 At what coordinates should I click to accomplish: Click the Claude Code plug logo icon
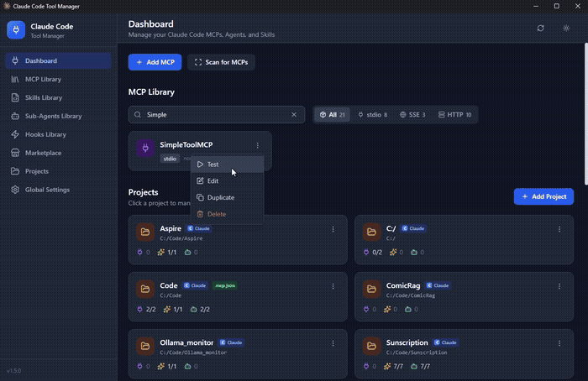click(x=16, y=30)
